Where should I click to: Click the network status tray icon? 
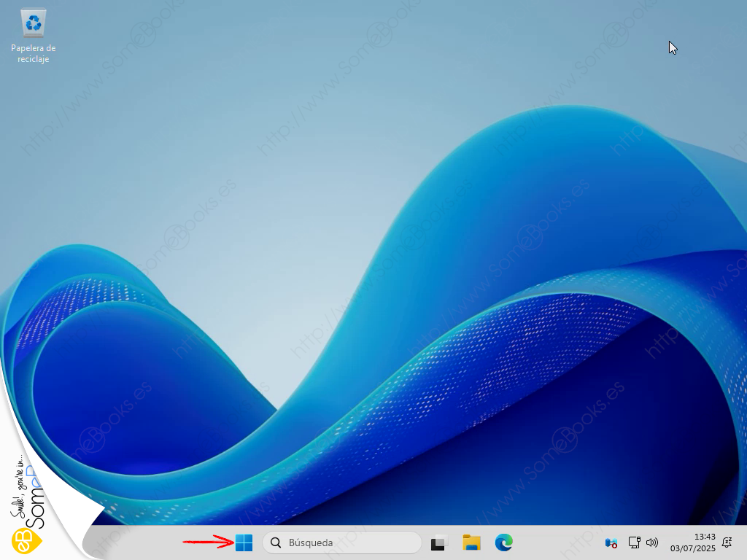634,542
